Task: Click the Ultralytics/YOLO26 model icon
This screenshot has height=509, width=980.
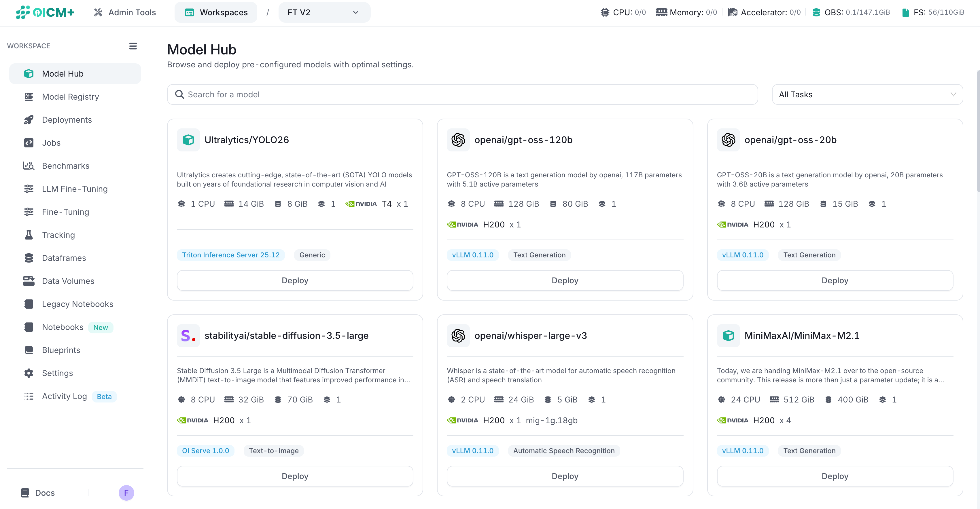Action: click(188, 140)
